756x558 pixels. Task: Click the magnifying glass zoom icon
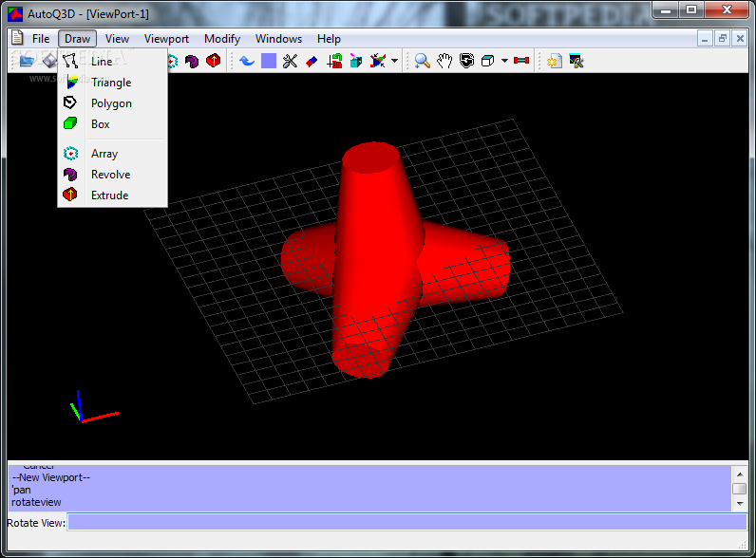[x=423, y=61]
